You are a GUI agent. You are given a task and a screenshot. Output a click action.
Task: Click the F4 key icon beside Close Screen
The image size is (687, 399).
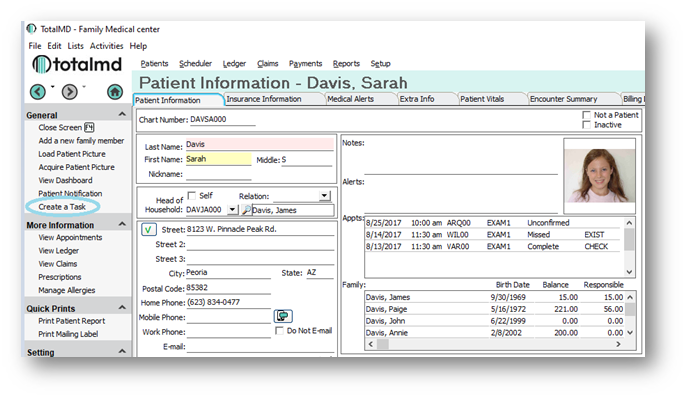point(89,127)
